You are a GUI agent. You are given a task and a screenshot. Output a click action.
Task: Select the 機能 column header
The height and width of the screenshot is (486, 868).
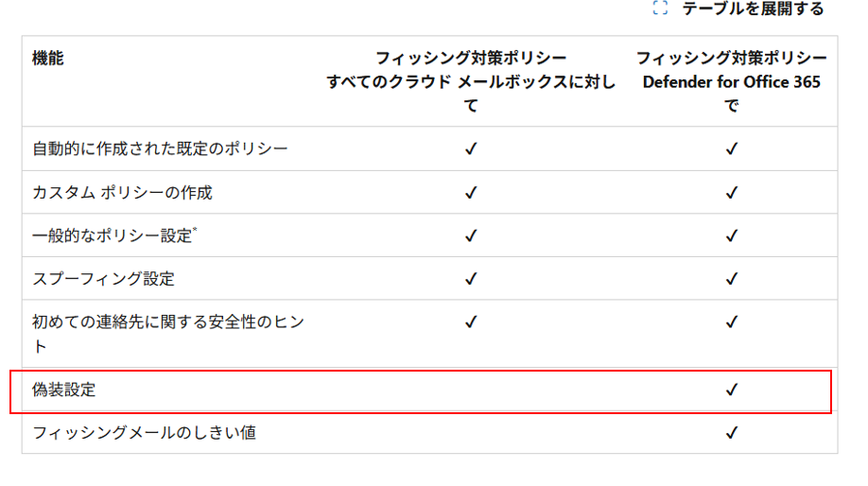[x=48, y=59]
